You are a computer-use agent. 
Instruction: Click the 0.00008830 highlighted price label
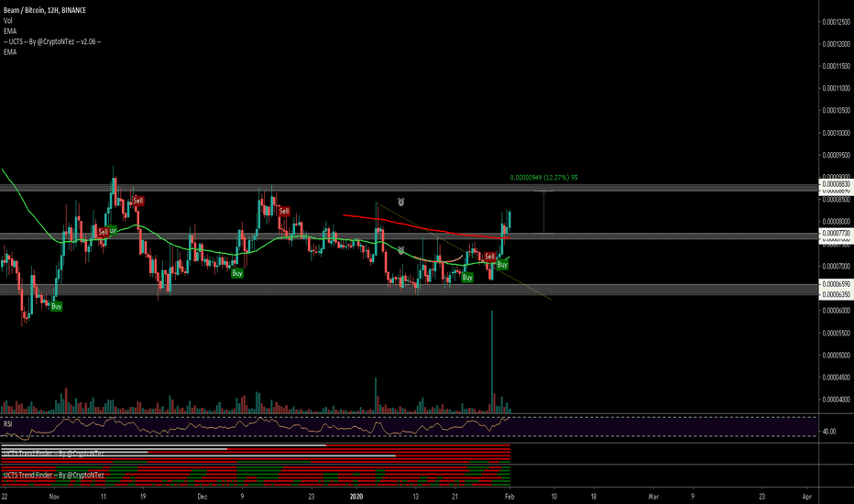[836, 184]
